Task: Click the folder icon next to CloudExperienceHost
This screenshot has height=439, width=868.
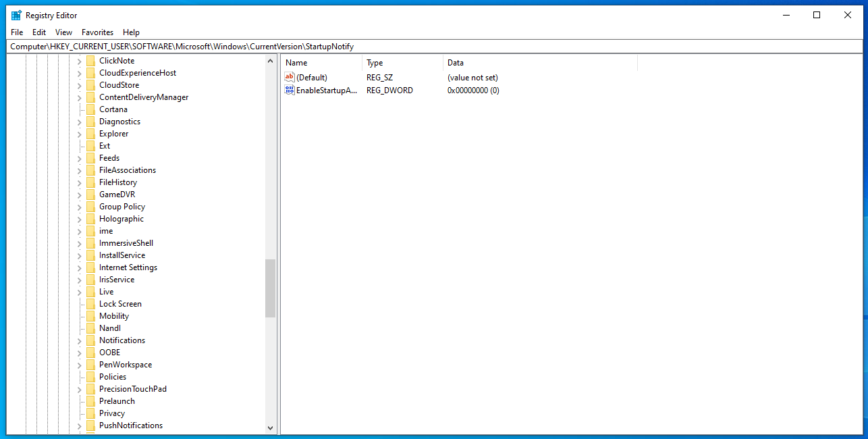Action: [x=90, y=73]
